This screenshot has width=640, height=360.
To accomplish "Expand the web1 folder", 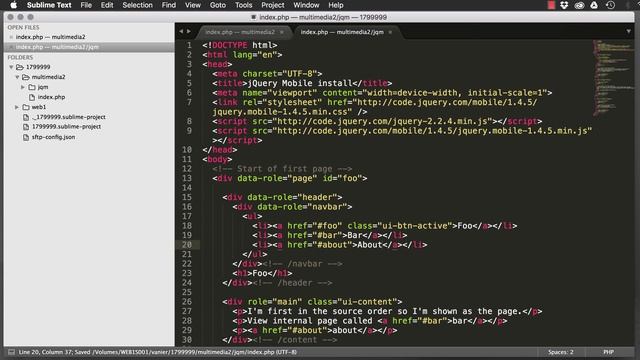I will tap(17, 107).
